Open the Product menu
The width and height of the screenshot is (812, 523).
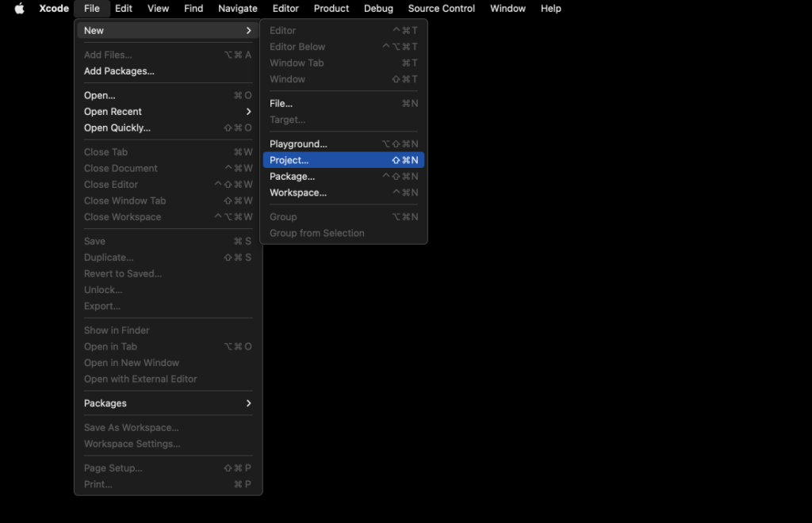(331, 8)
